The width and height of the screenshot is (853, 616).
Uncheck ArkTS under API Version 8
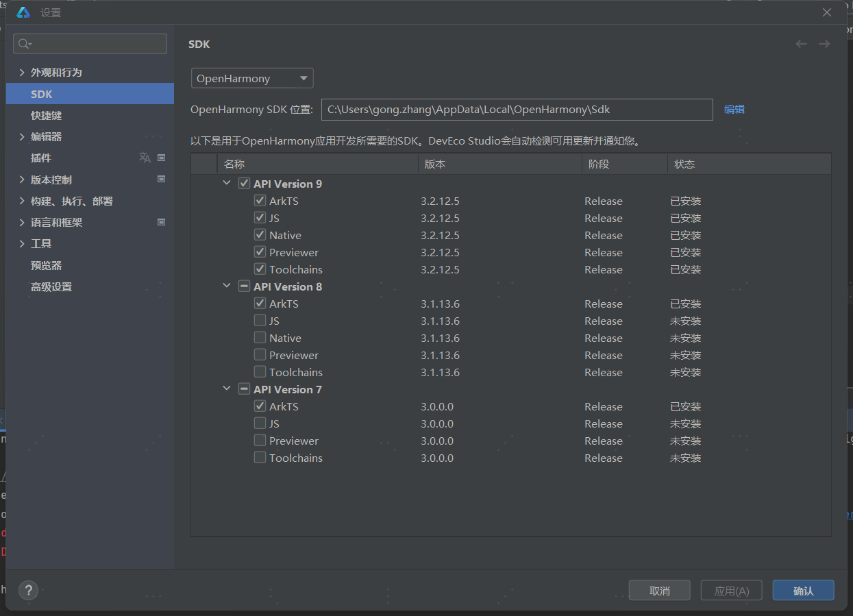(x=260, y=304)
